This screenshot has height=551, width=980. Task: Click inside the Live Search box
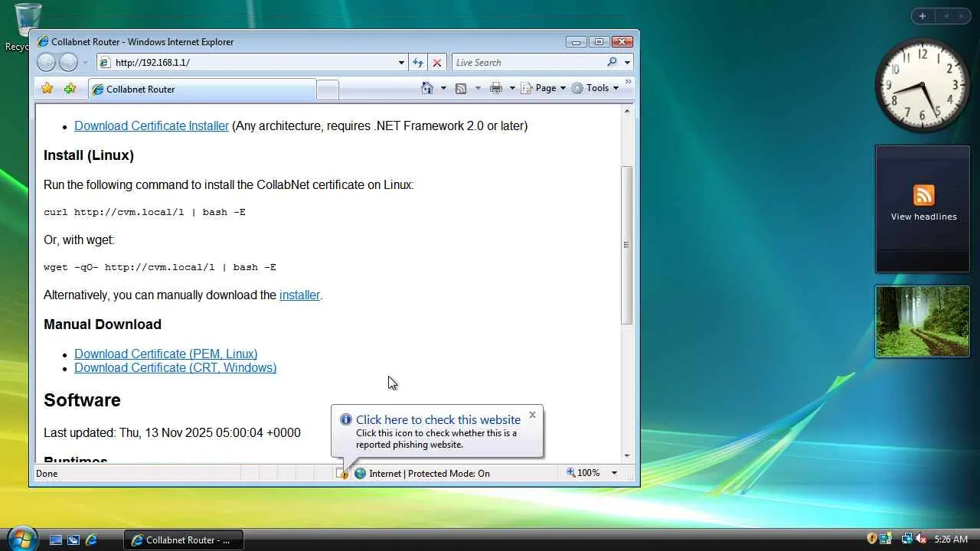pyautogui.click(x=528, y=63)
